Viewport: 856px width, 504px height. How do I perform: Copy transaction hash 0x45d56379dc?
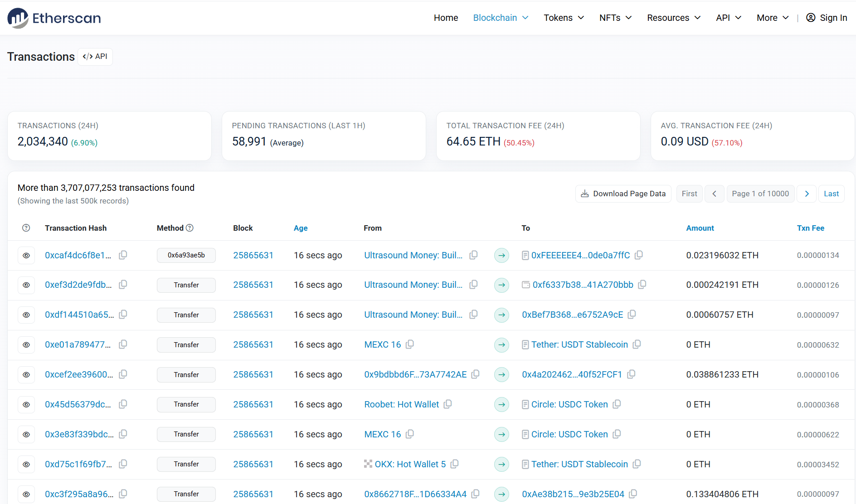[x=123, y=404]
